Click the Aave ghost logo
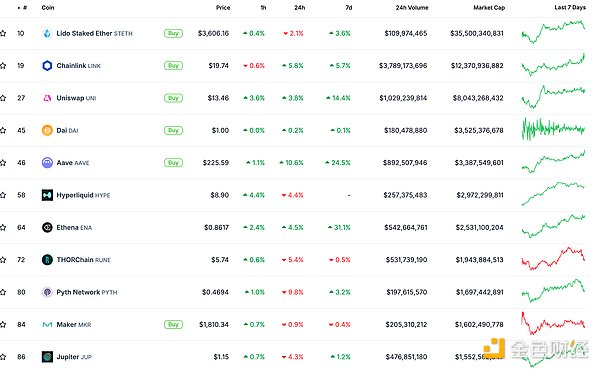600x370 pixels. pos(47,163)
